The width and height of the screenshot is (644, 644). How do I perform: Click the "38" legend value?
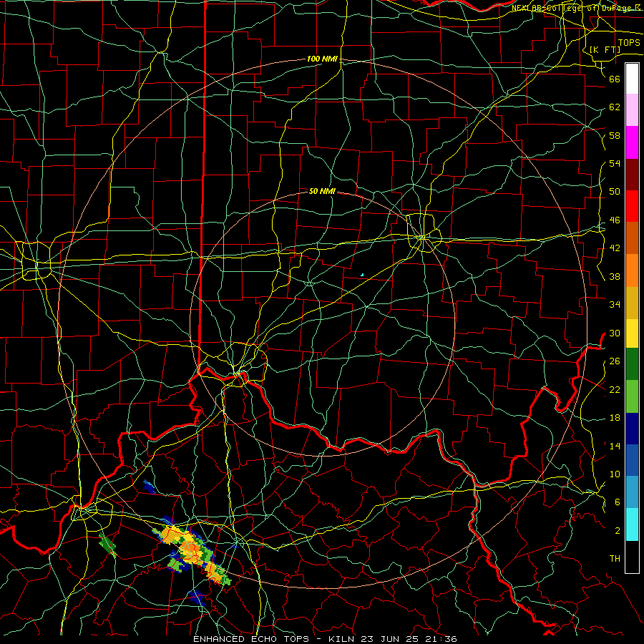coord(615,276)
